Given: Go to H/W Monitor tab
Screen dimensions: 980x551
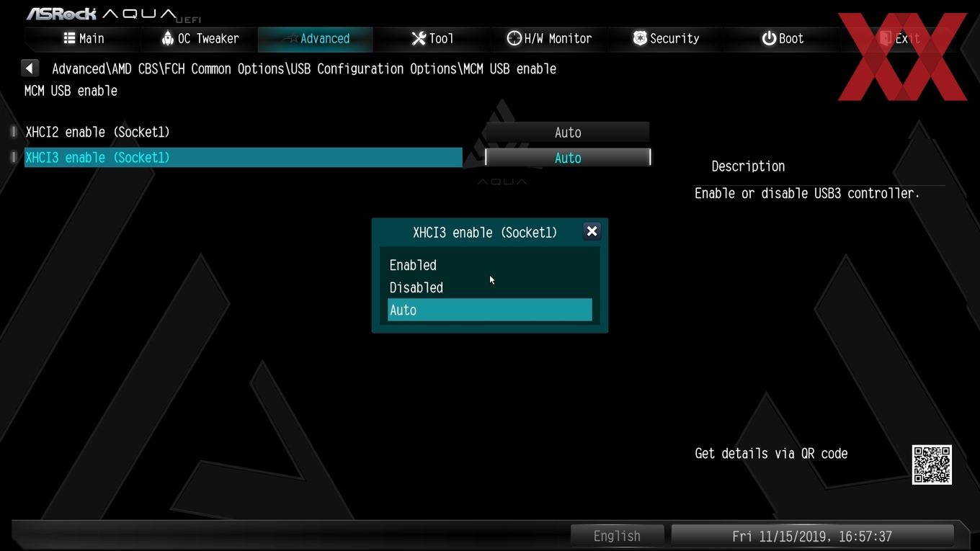Looking at the screenshot, I should pyautogui.click(x=549, y=39).
